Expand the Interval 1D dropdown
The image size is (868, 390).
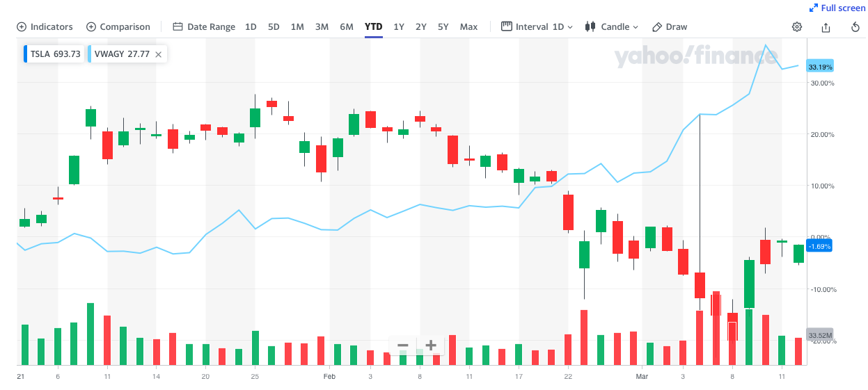point(537,27)
